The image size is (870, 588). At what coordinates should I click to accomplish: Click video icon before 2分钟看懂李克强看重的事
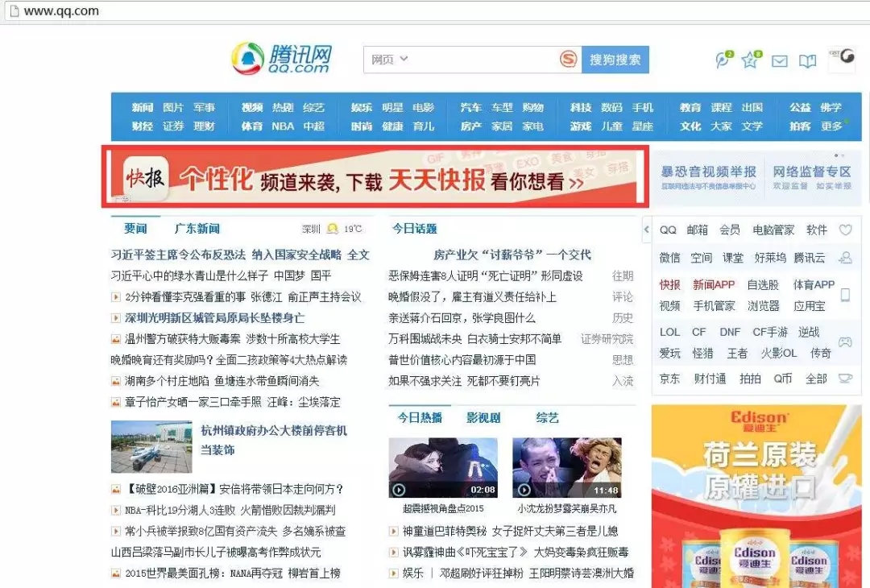115,297
